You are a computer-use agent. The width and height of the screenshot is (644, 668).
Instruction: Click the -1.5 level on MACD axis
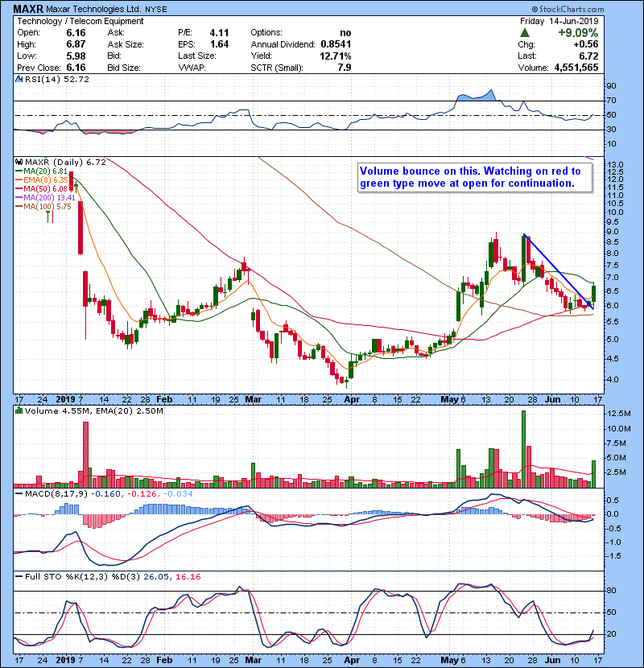click(x=613, y=555)
